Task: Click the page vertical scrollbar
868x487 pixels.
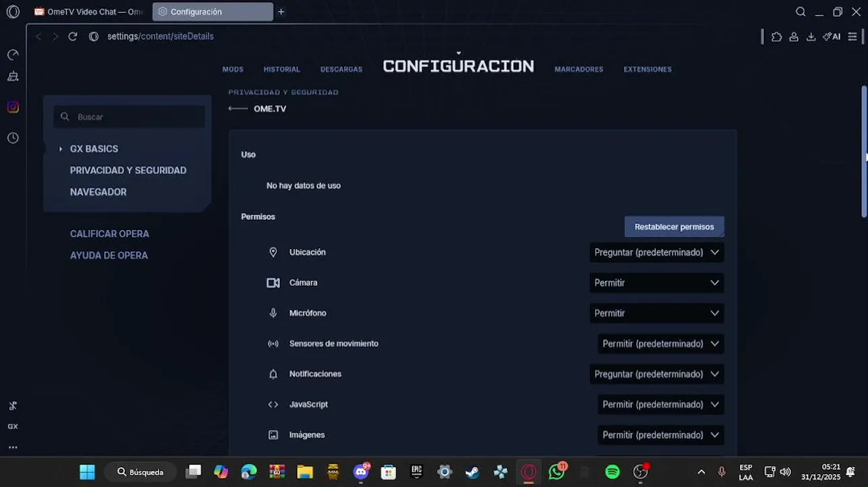Action: point(864,152)
